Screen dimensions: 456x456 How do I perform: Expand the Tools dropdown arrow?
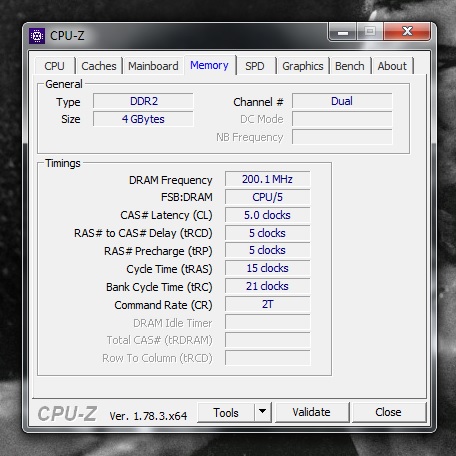(x=263, y=413)
